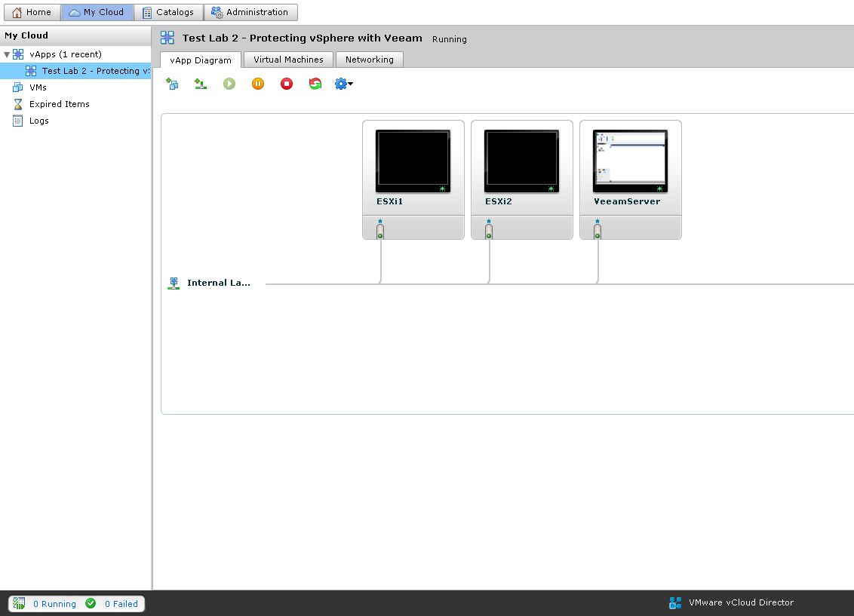The width and height of the screenshot is (854, 616).
Task: Click the vApp icon beside the title
Action: pos(167,38)
